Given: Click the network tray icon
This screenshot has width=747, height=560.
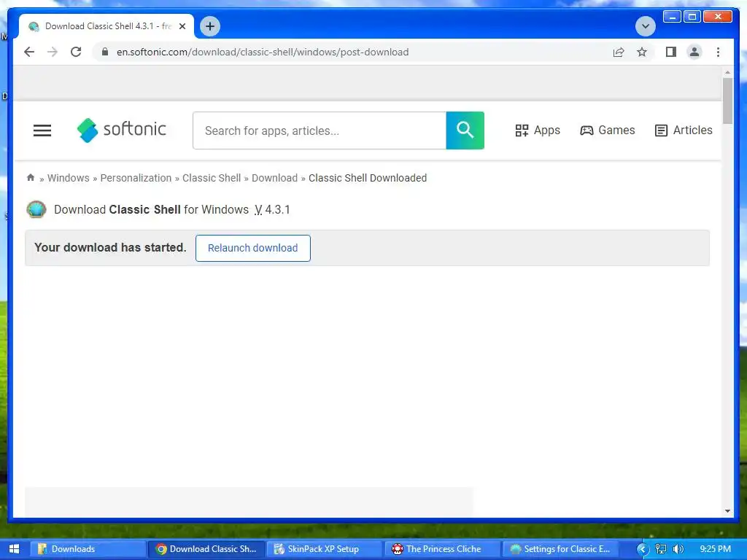Looking at the screenshot, I should click(661, 549).
